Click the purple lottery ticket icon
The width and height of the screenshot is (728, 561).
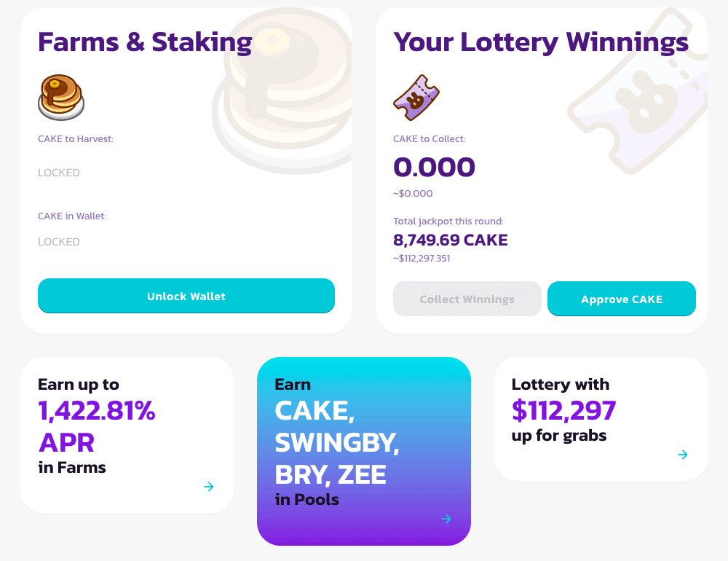(x=416, y=98)
